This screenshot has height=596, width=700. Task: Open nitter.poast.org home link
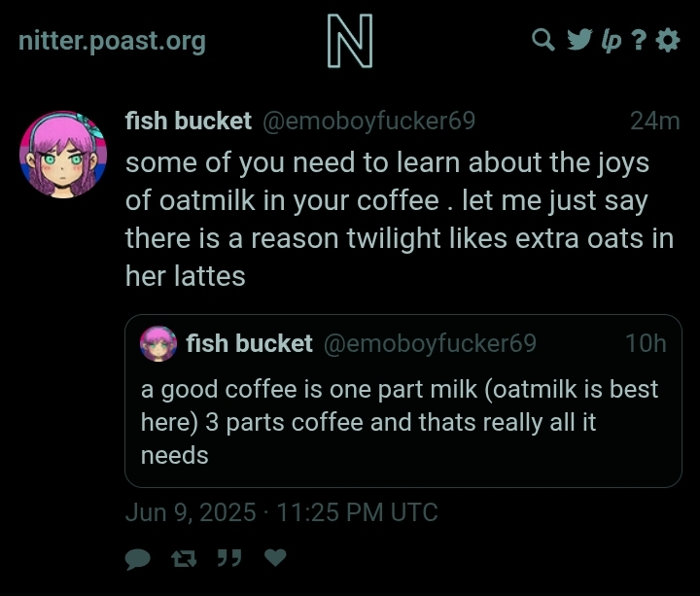point(112,42)
